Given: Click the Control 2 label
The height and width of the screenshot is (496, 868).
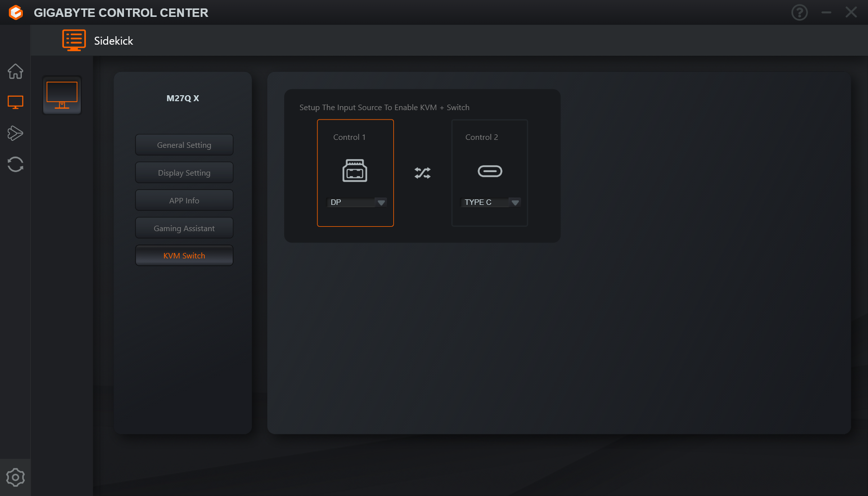Looking at the screenshot, I should point(482,137).
